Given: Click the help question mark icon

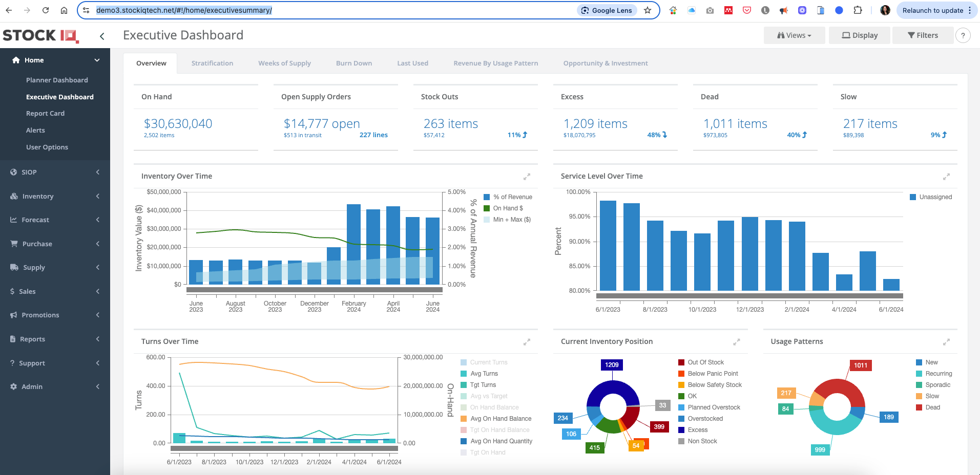Looking at the screenshot, I should coord(963,35).
